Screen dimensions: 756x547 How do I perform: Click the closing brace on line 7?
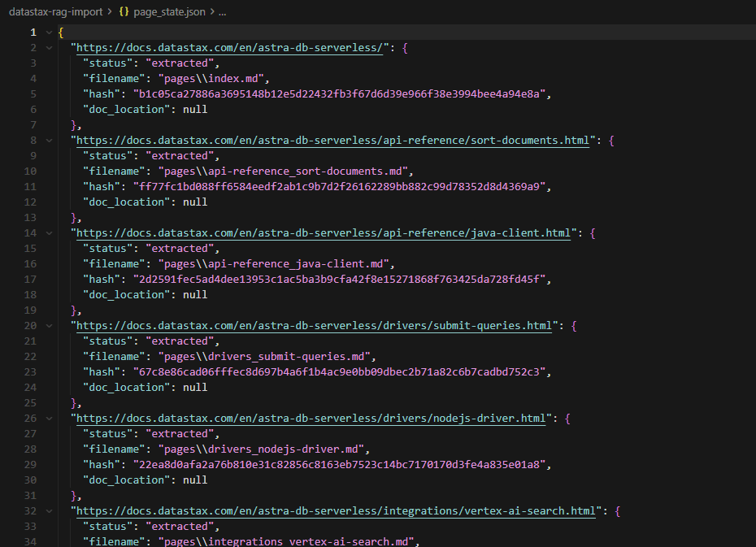click(74, 125)
